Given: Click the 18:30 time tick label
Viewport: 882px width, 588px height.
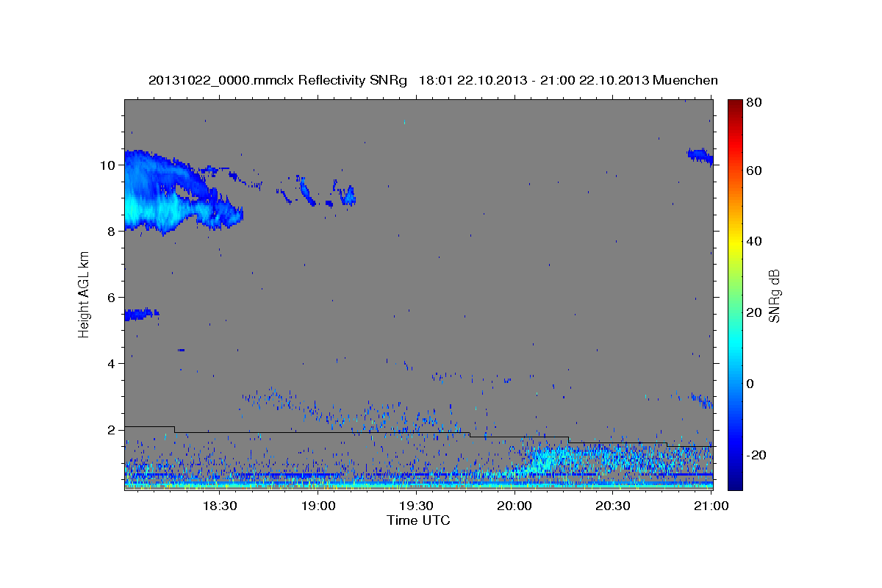Looking at the screenshot, I should click(x=220, y=506).
